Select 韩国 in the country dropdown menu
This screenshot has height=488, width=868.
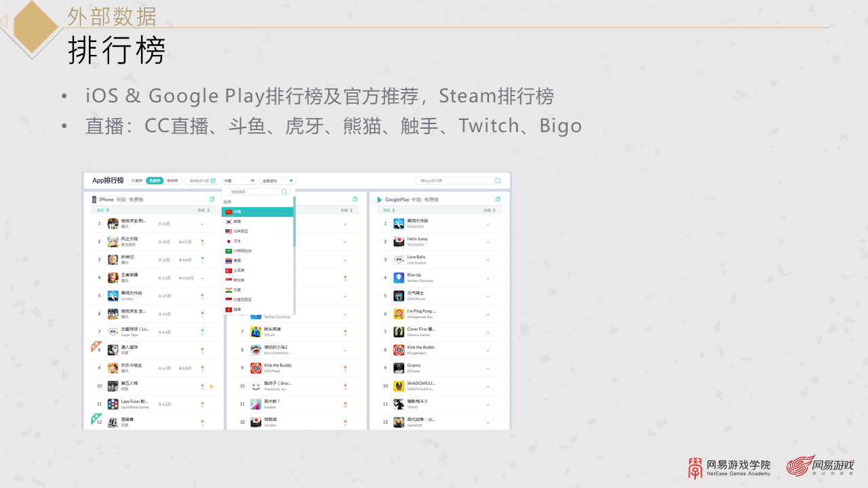click(239, 222)
